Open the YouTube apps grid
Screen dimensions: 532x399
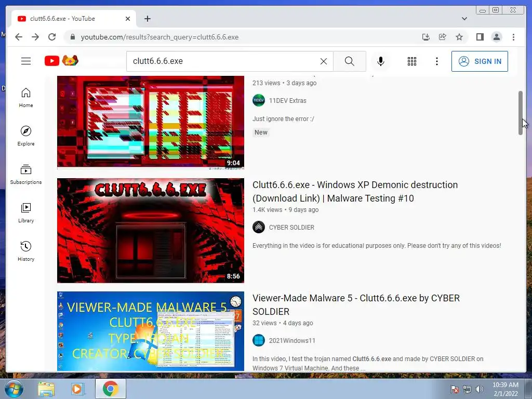coord(412,61)
